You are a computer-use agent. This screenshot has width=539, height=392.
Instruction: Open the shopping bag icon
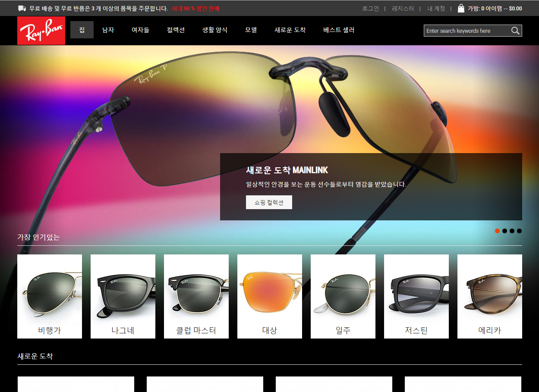point(461,8)
